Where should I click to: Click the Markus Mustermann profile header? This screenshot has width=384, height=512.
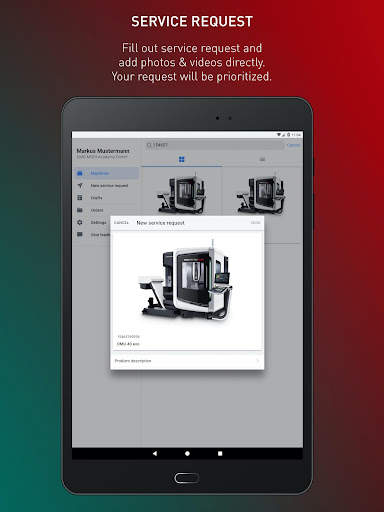(x=103, y=153)
